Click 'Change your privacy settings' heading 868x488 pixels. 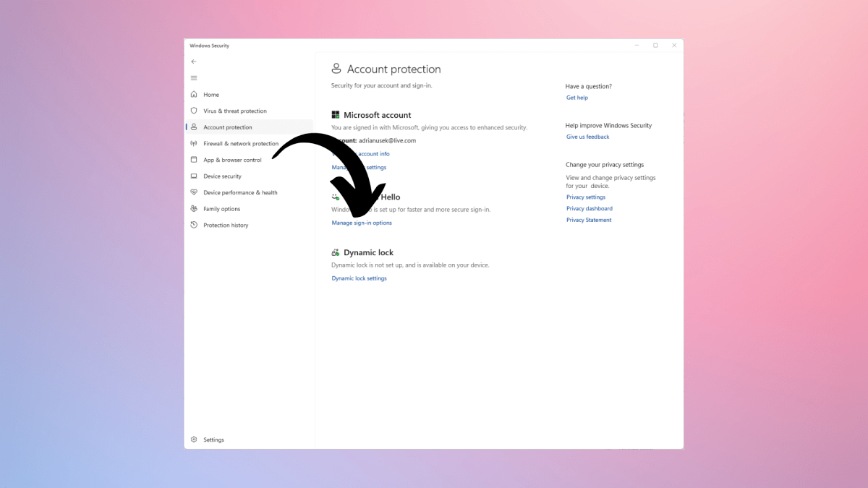coord(605,164)
